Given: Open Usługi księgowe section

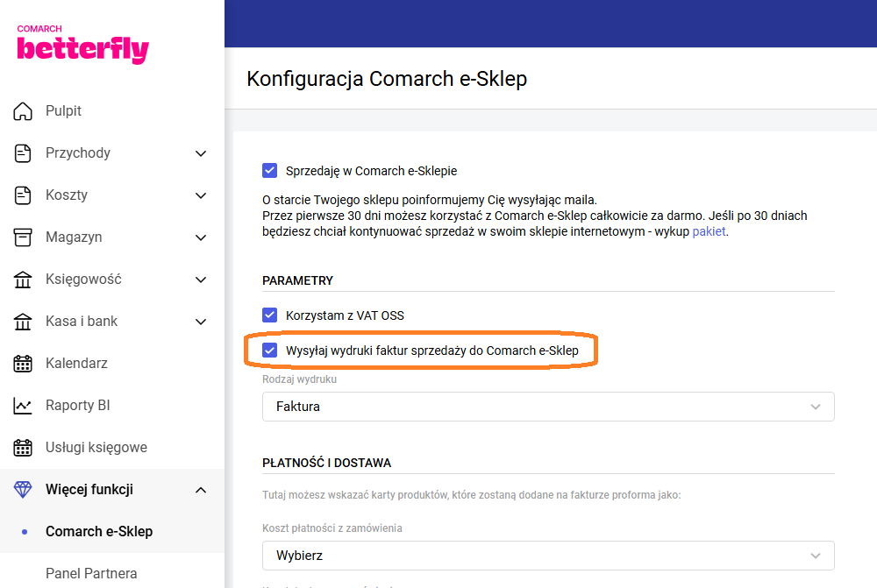Looking at the screenshot, I should click(96, 448).
